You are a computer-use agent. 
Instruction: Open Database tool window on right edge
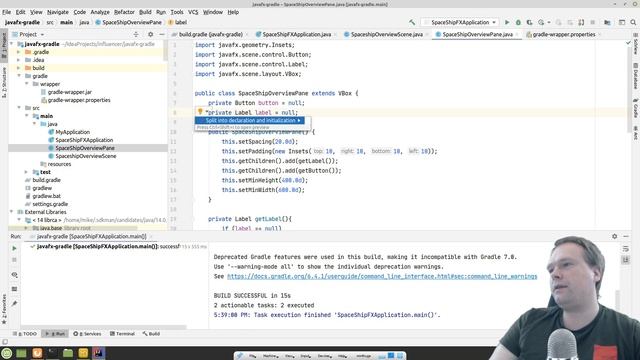click(636, 76)
